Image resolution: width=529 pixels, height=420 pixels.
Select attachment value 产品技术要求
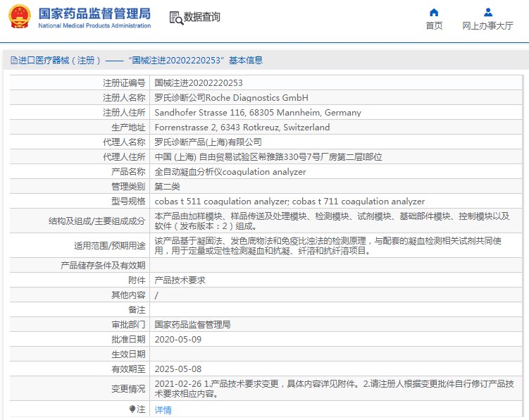pos(180,280)
